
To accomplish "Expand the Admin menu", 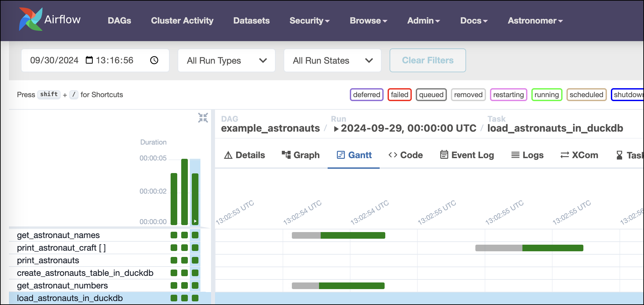I will (423, 21).
